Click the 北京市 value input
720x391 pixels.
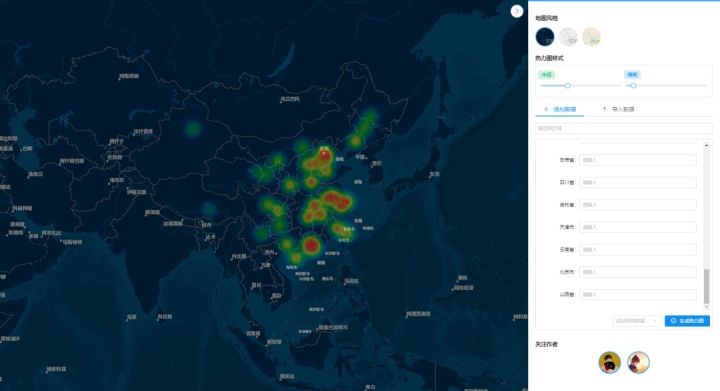coord(638,272)
